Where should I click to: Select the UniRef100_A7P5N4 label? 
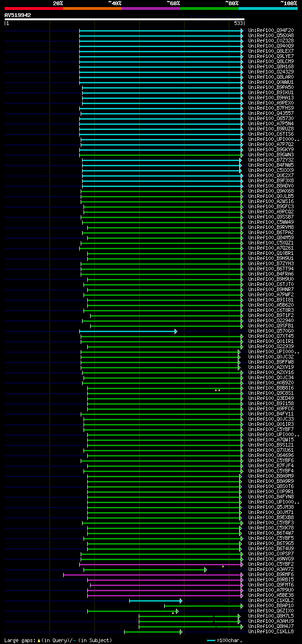point(271,123)
